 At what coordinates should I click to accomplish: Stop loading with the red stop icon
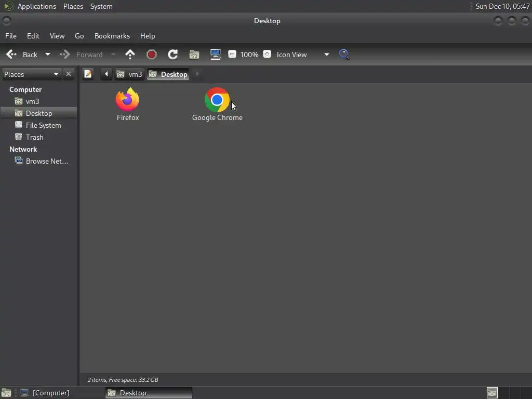(x=151, y=54)
